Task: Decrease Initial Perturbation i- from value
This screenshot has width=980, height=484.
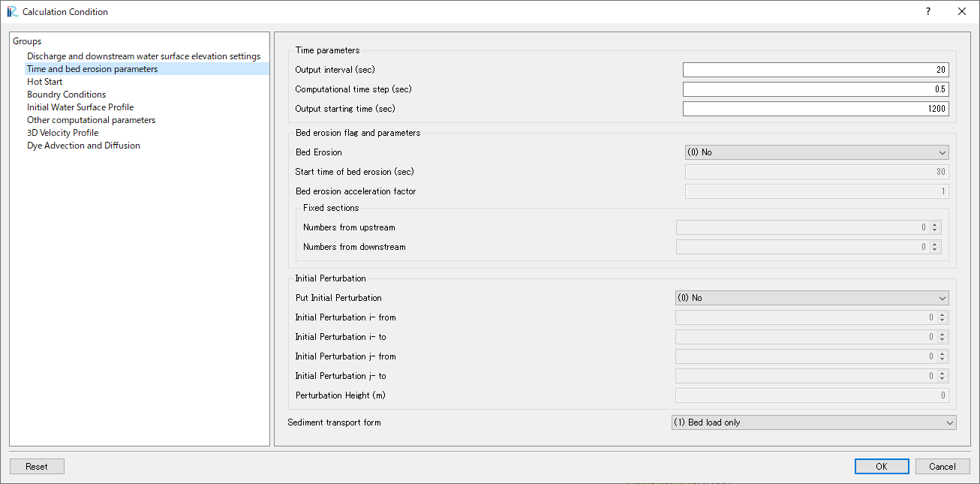Action: point(942,321)
